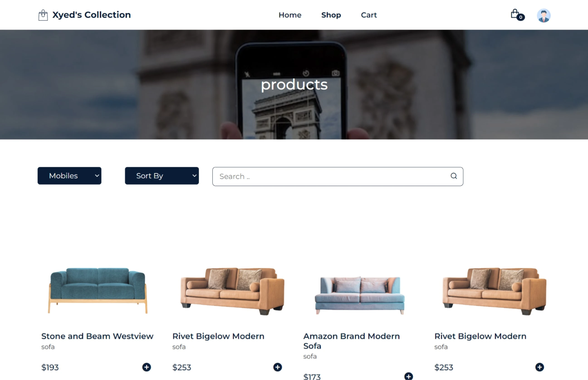Click the Amazon Brand Modern Sofa title
Image resolution: width=588 pixels, height=380 pixels.
tap(351, 341)
